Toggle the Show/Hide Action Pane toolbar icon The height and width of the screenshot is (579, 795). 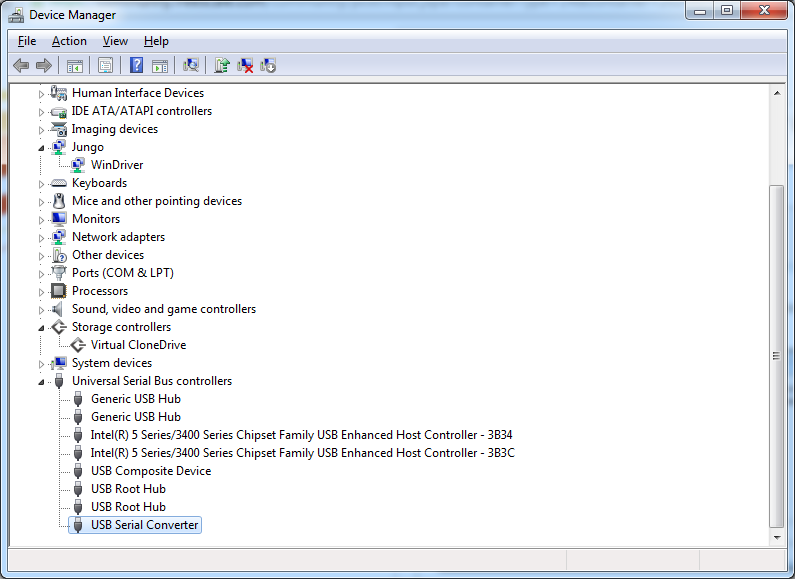click(160, 65)
